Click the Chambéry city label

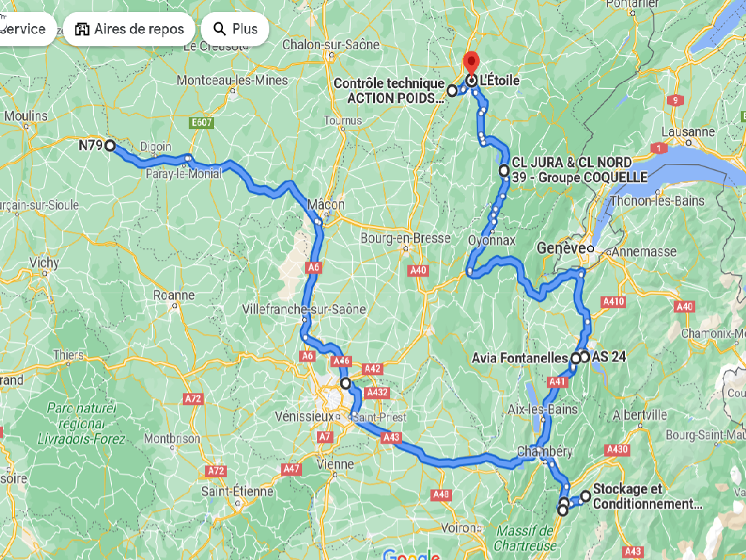545,450
